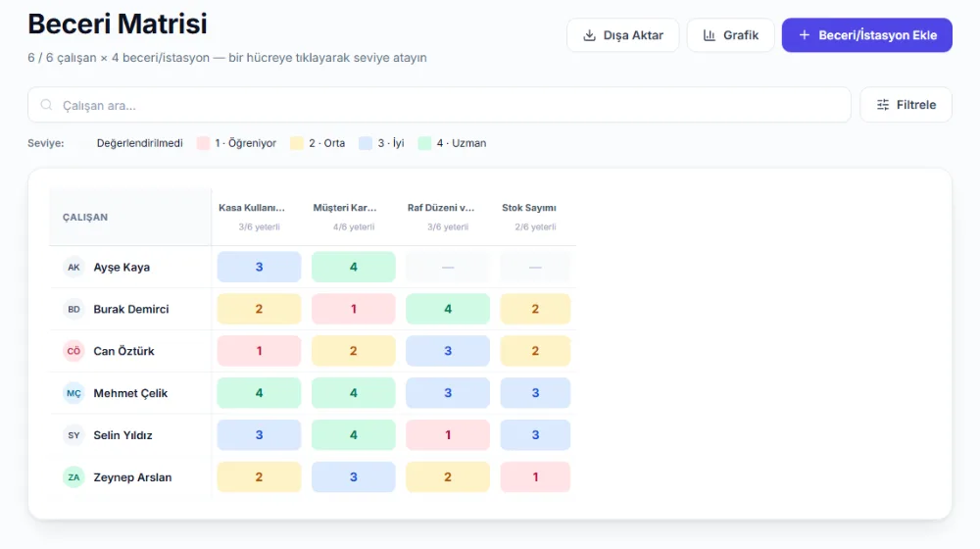The width and height of the screenshot is (980, 549).
Task: Click Burak Demirci's Raf Düzeni cell
Action: click(448, 309)
